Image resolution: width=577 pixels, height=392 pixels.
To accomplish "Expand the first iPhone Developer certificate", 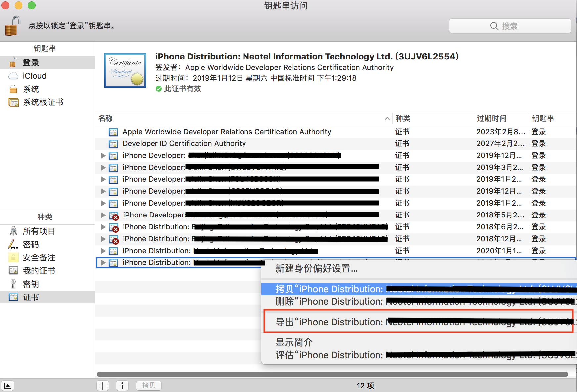I will (103, 155).
